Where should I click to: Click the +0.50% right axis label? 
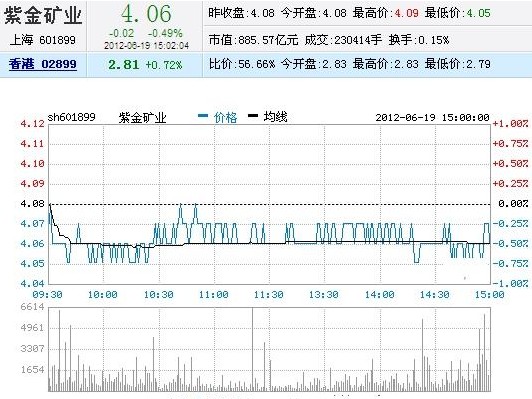(x=511, y=164)
